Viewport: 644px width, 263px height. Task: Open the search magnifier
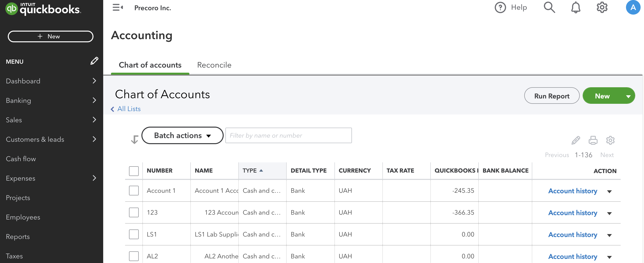point(549,7)
